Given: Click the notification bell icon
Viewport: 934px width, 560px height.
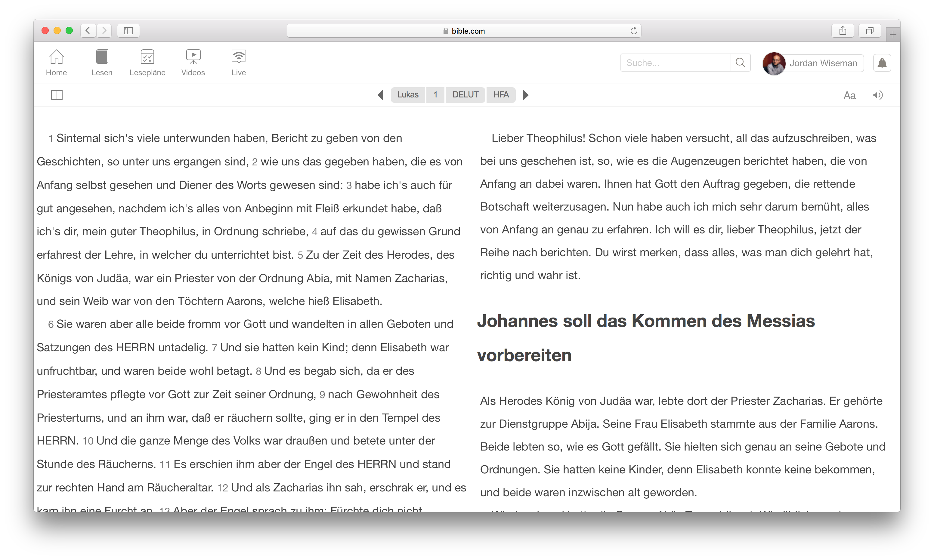Looking at the screenshot, I should click(x=882, y=63).
